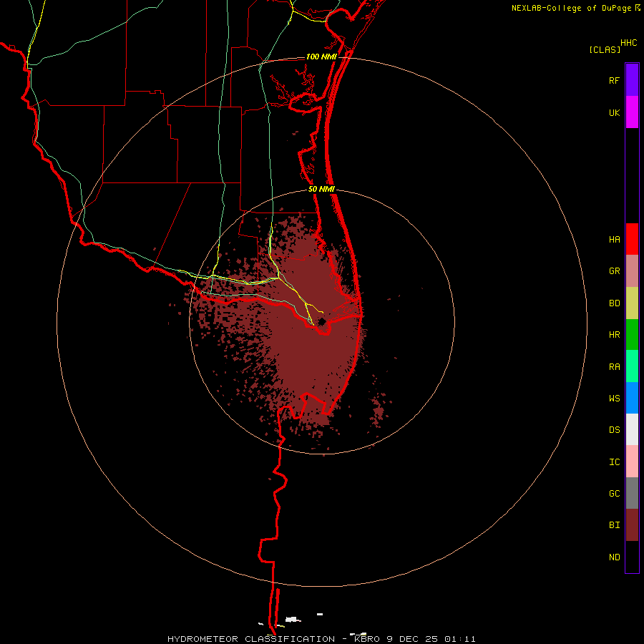The height and width of the screenshot is (644, 644).
Task: Click the KBRO radar station identifier
Action: [x=367, y=639]
